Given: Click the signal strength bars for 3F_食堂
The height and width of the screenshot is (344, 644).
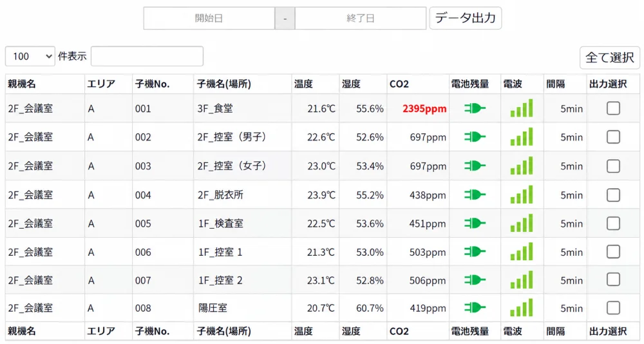Looking at the screenshot, I should point(522,108).
